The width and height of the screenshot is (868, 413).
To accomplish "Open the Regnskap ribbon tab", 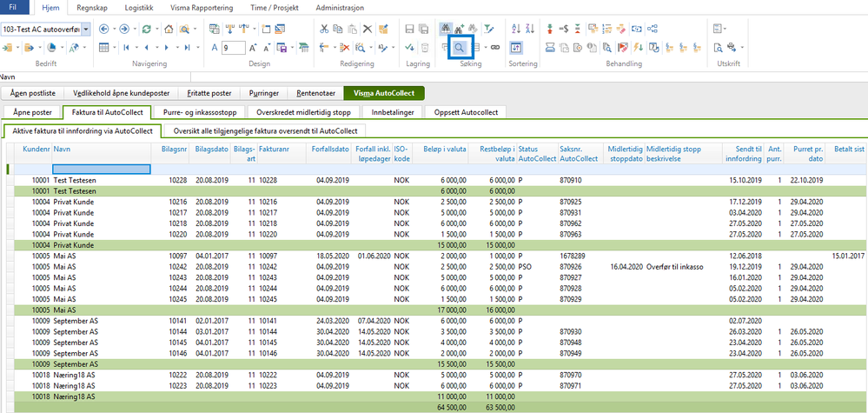I will [x=92, y=9].
